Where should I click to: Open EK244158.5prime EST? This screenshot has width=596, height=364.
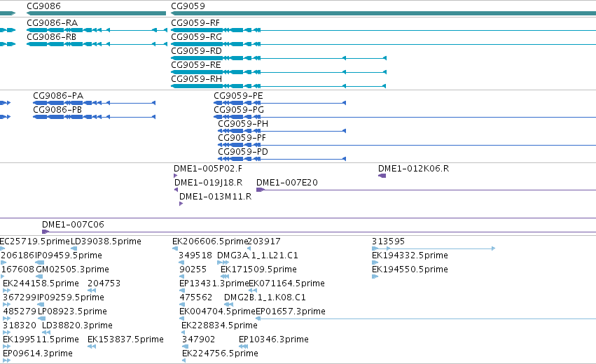tap(41, 283)
